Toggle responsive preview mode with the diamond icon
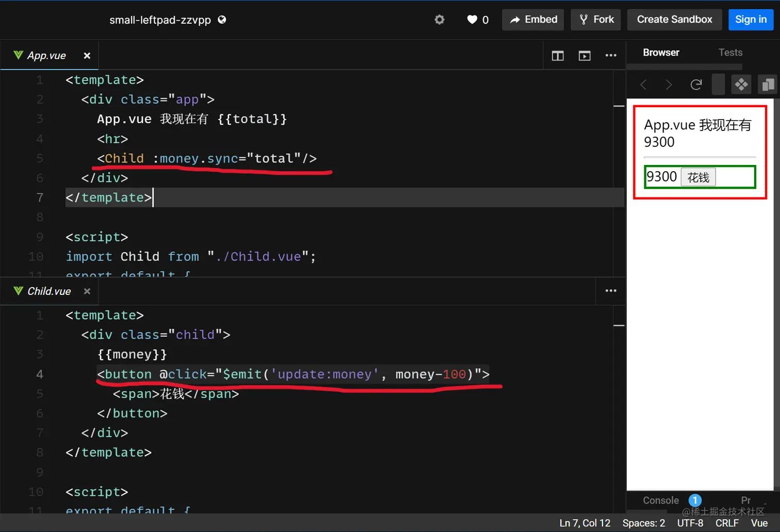 (x=741, y=84)
